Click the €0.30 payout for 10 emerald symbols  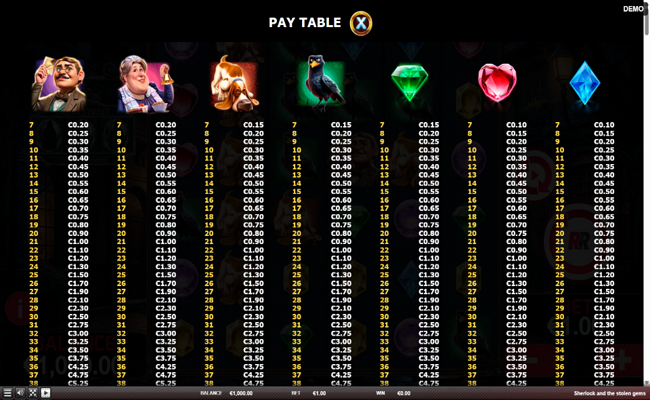pos(429,150)
